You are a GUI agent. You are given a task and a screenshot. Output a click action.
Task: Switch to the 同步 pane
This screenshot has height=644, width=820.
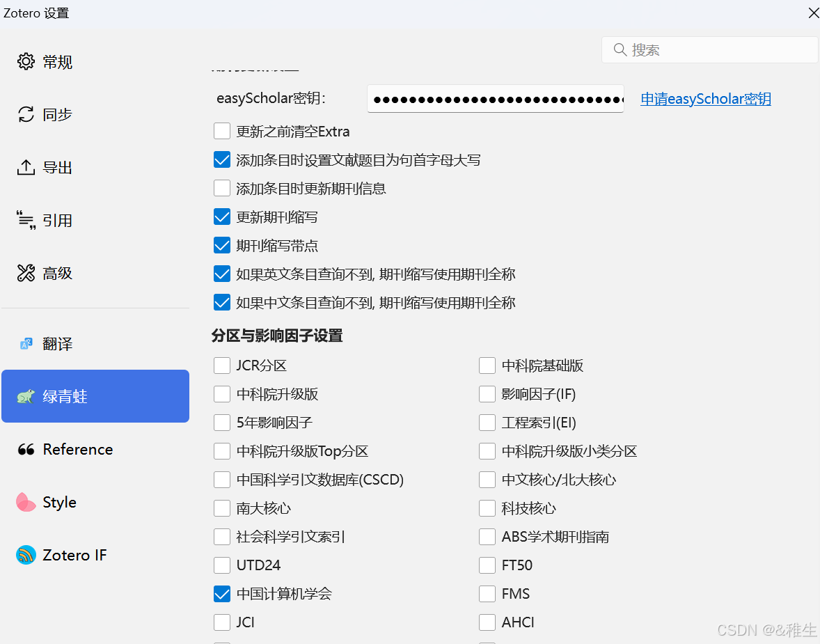point(95,115)
